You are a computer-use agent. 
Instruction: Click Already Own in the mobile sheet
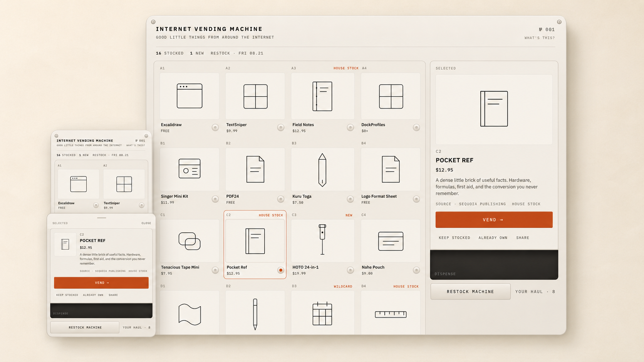point(93,295)
